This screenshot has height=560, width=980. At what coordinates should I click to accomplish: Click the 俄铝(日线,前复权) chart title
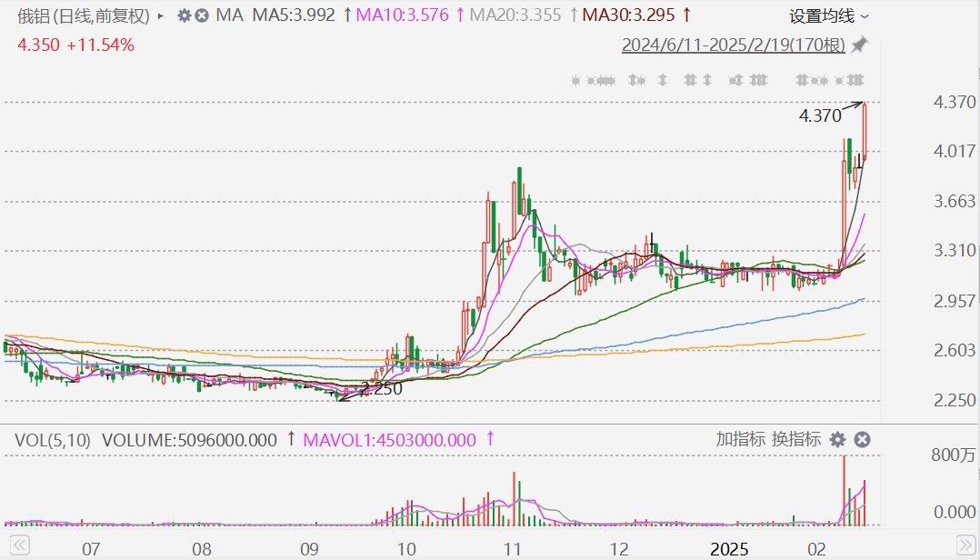(79, 16)
